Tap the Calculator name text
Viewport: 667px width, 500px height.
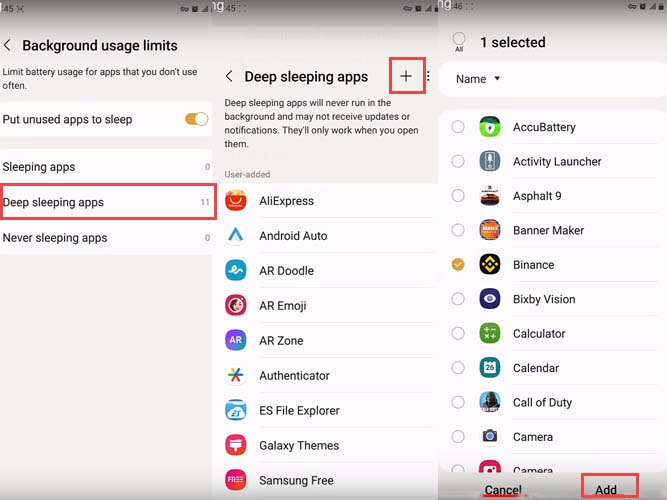coord(539,334)
